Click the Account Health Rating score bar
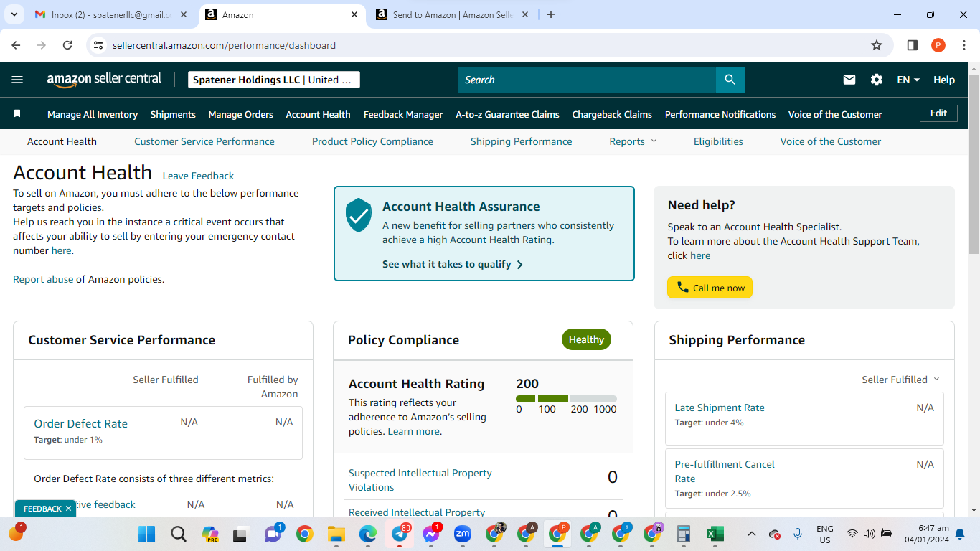Image resolution: width=980 pixels, height=551 pixels. coord(566,399)
